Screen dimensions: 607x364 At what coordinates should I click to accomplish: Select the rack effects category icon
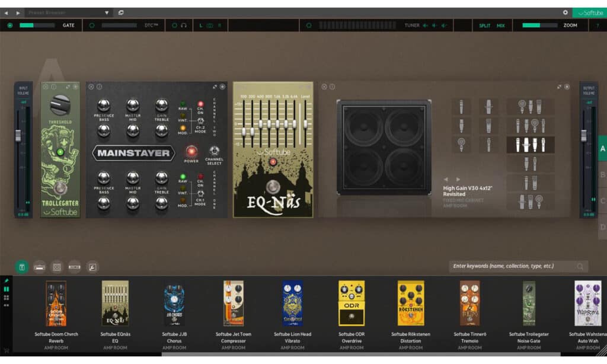(x=74, y=267)
